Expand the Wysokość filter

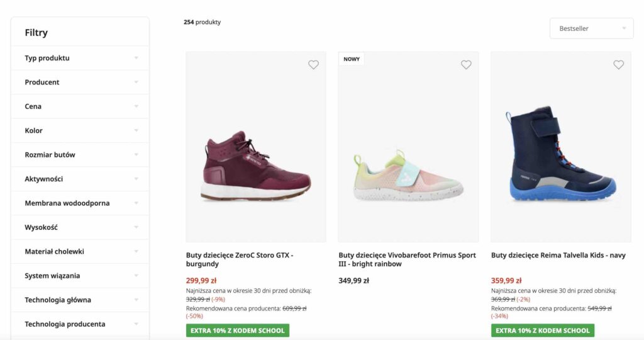80,227
